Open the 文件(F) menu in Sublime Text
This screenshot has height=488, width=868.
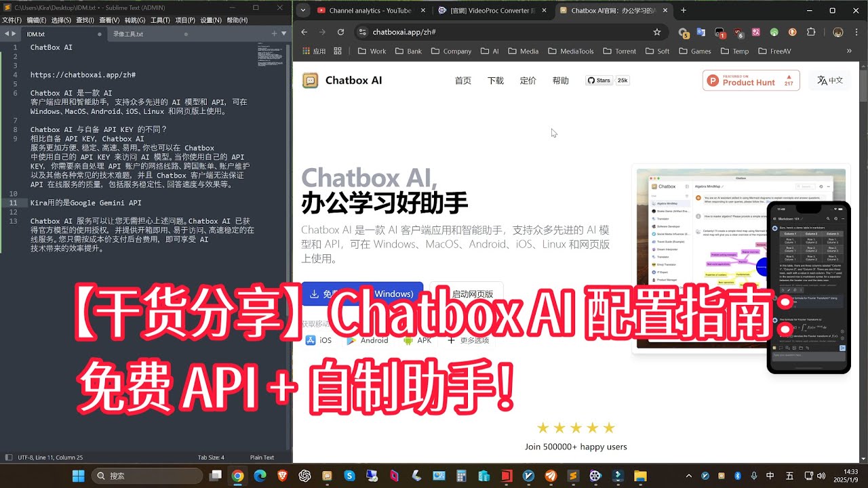coord(12,20)
